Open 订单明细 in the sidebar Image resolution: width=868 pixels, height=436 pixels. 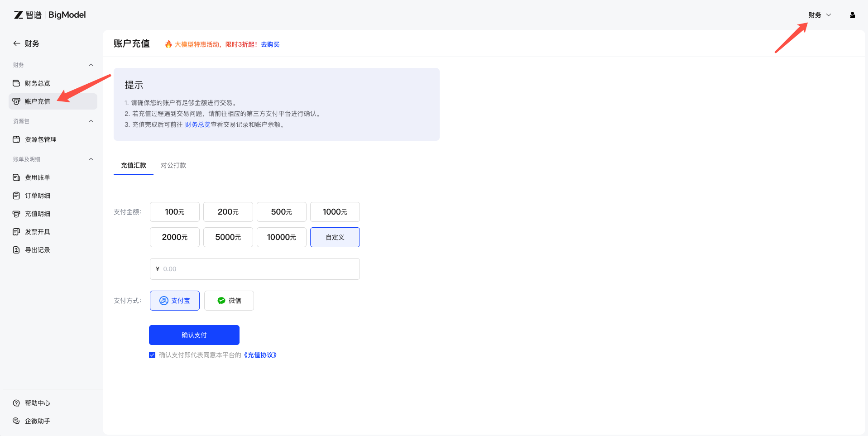click(53, 196)
